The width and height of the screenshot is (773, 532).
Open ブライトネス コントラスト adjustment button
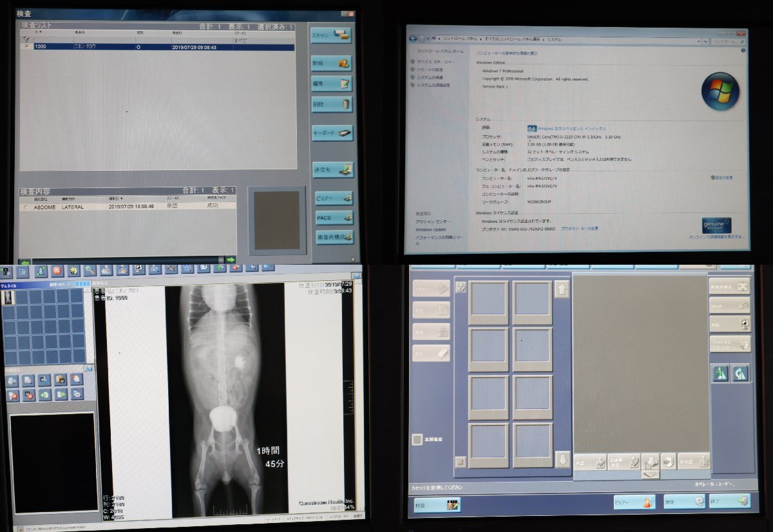click(x=730, y=343)
